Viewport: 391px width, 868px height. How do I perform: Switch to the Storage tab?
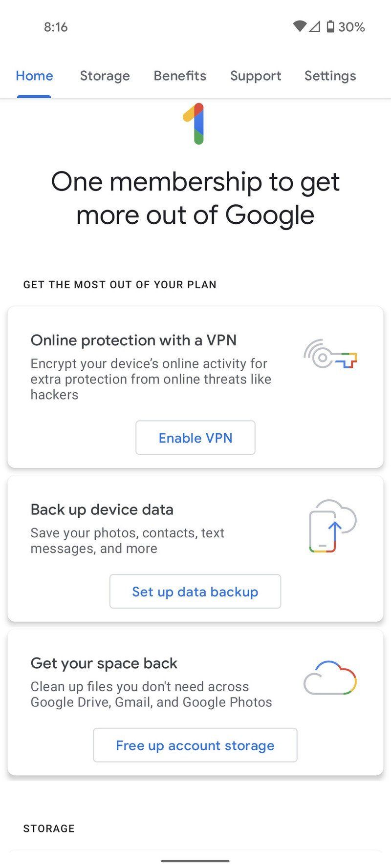click(x=105, y=76)
